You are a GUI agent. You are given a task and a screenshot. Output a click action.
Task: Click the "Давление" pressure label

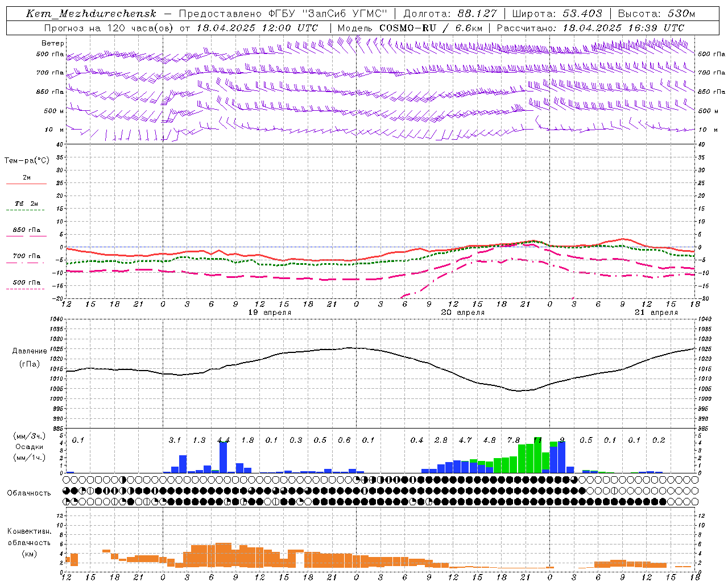tap(30, 351)
